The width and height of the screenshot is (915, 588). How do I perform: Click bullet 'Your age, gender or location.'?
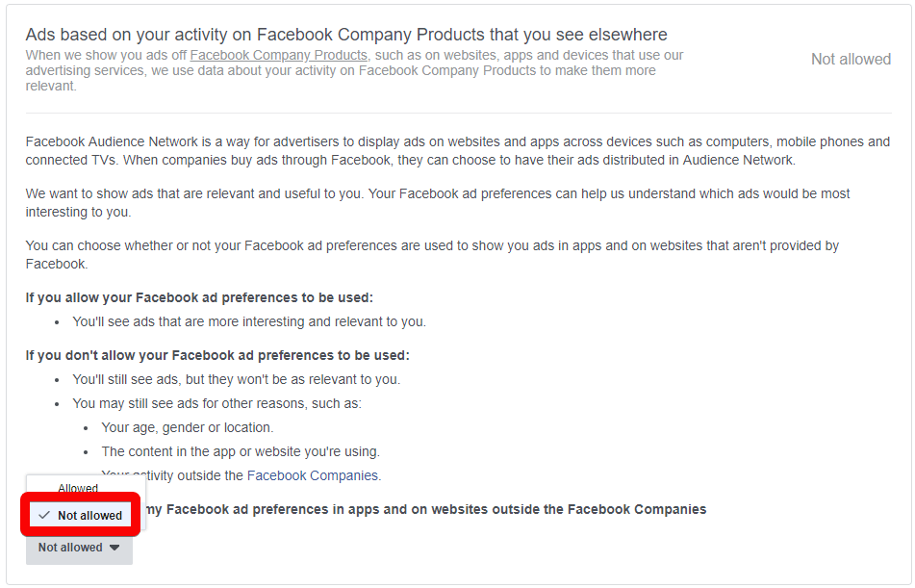[188, 427]
